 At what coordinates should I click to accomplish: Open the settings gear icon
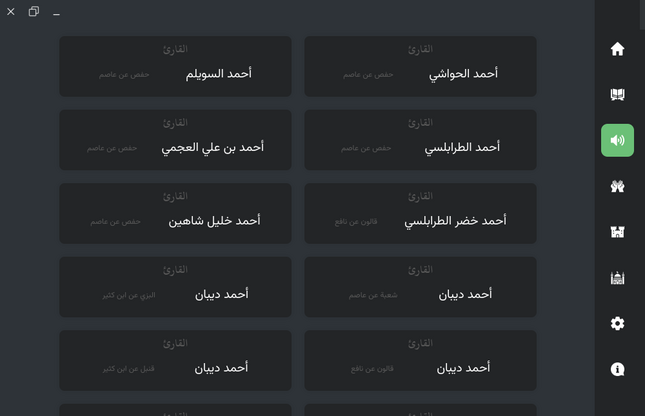coord(617,323)
